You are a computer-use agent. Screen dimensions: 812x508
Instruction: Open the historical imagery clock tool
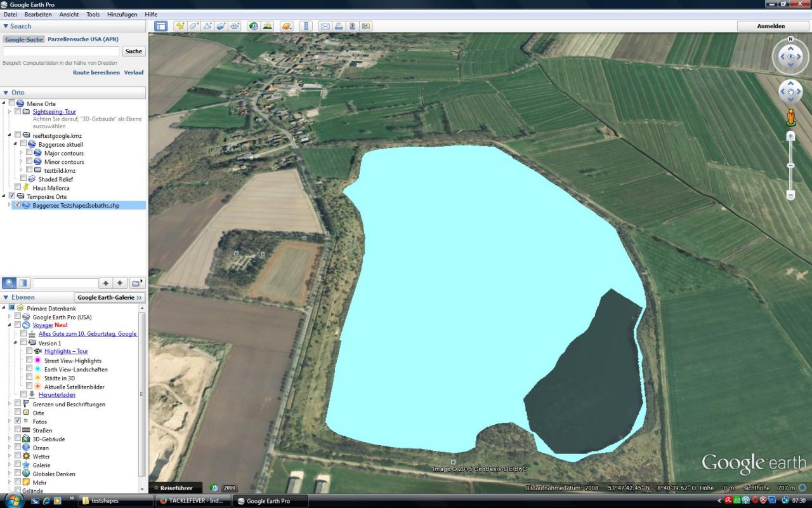point(254,26)
